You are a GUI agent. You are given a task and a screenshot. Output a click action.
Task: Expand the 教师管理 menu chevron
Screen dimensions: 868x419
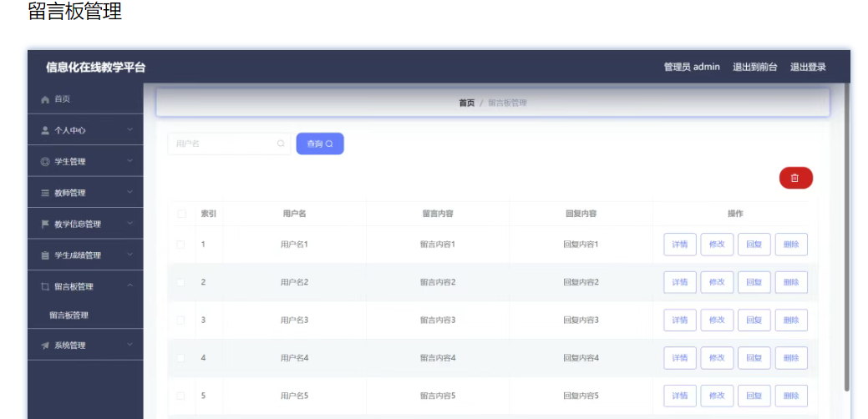(x=130, y=192)
